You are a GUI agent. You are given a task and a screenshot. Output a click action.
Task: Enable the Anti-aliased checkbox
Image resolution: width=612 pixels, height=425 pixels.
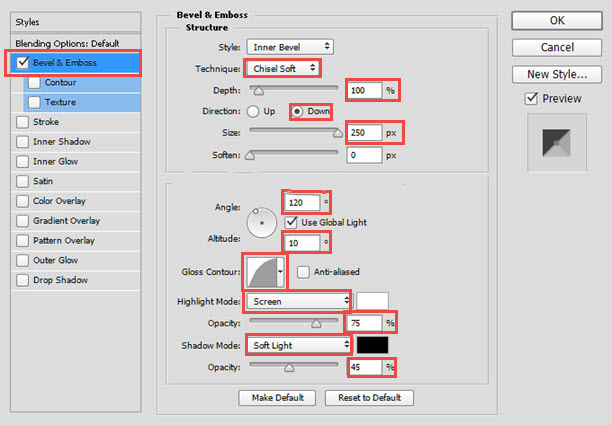click(x=303, y=272)
